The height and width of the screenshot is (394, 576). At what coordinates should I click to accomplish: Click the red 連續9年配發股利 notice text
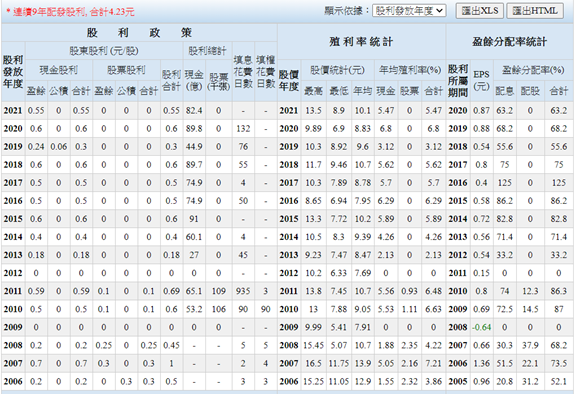click(71, 12)
